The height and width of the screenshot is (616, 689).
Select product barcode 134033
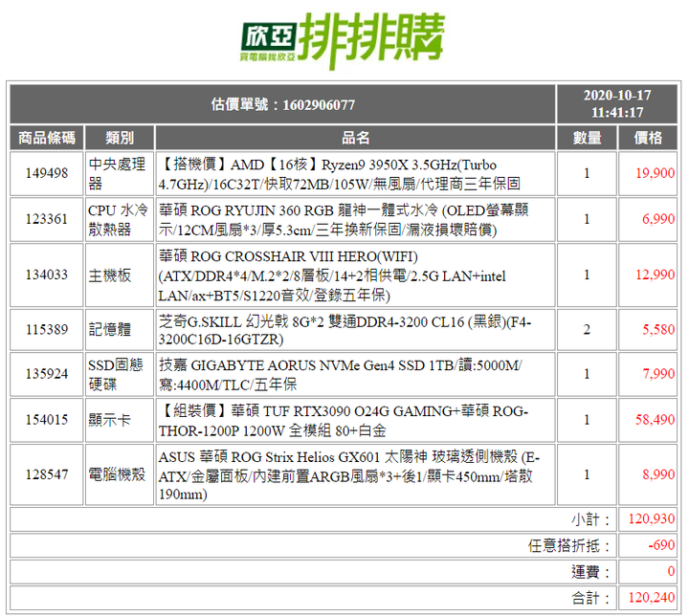click(x=47, y=275)
